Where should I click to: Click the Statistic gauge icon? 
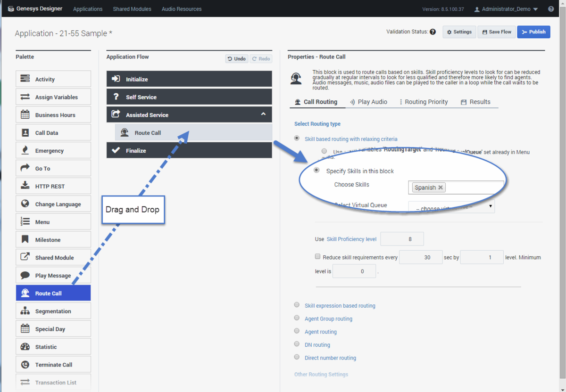coord(25,347)
